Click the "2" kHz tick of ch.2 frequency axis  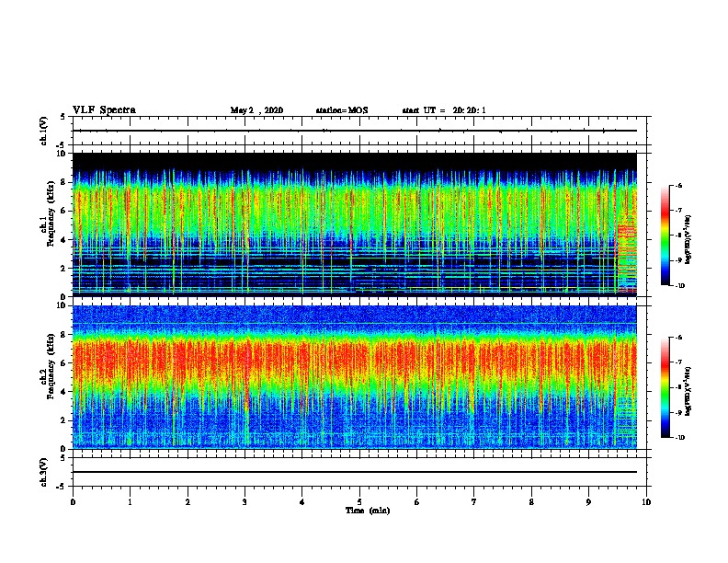(64, 420)
